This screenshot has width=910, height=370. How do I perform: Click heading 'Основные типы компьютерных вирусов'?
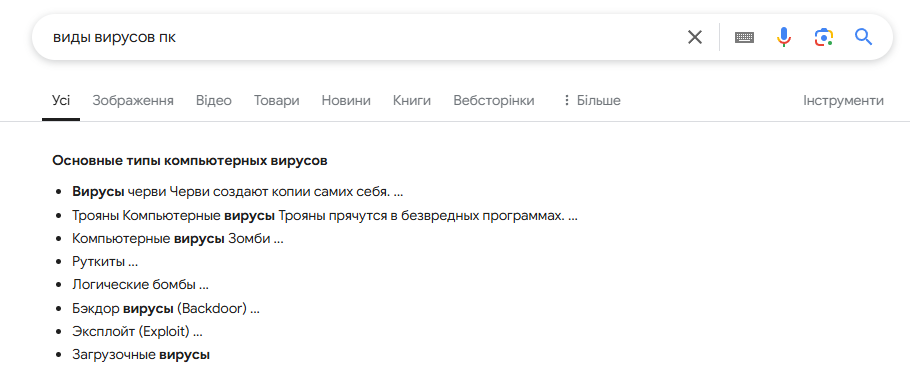[x=190, y=161]
